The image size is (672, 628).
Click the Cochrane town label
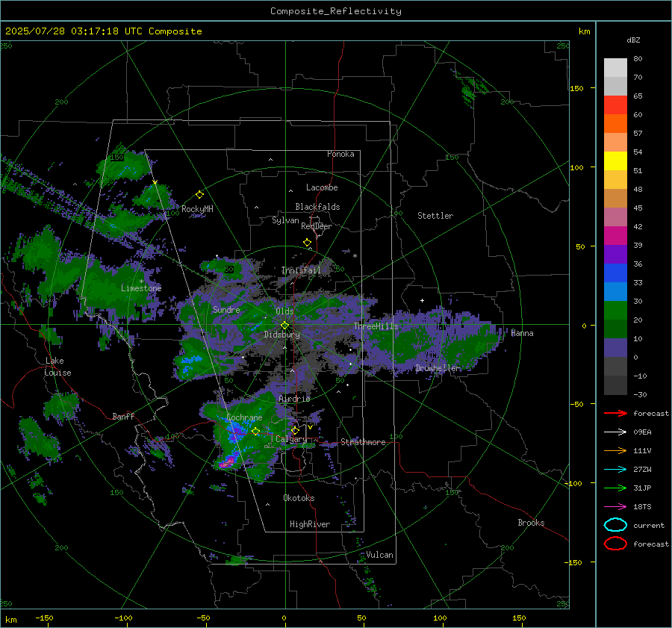tap(244, 417)
